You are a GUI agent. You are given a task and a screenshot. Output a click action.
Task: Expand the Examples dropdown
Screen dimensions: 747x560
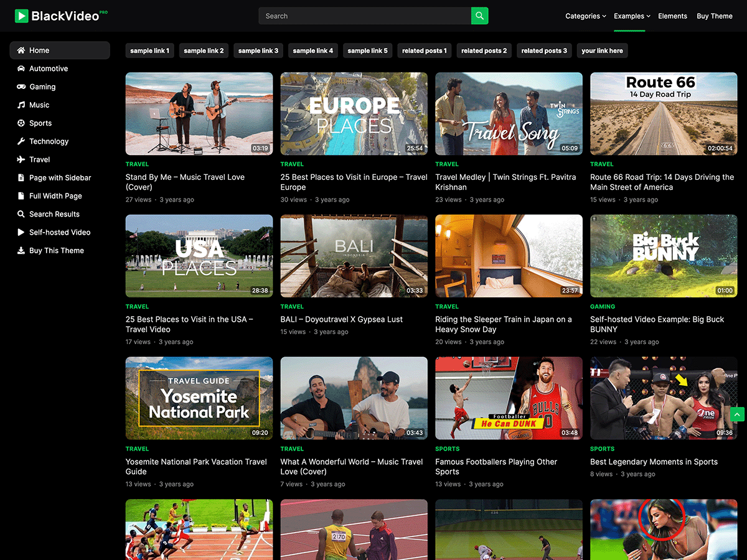pos(631,16)
